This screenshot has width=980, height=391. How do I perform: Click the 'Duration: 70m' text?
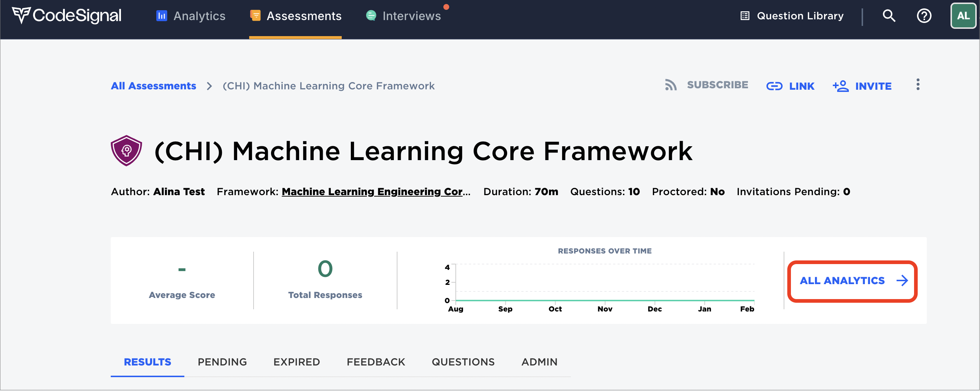click(521, 192)
